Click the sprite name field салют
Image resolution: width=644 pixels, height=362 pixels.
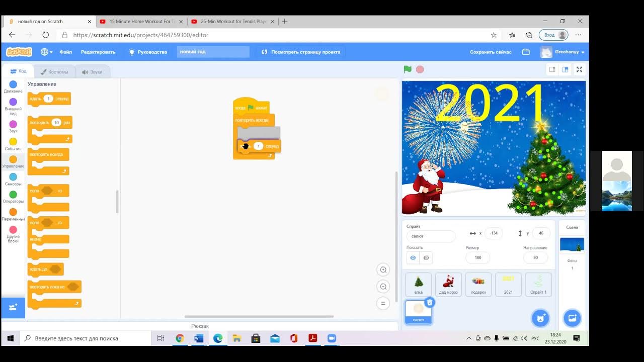[431, 236]
